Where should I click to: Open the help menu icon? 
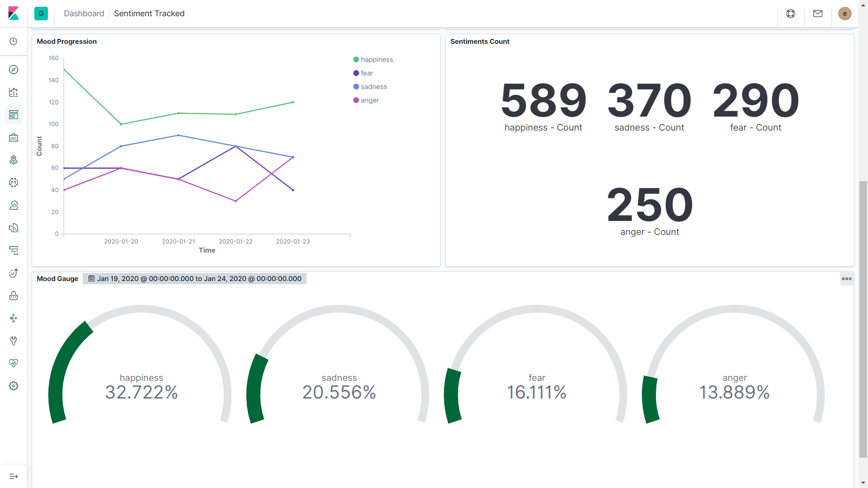(791, 14)
